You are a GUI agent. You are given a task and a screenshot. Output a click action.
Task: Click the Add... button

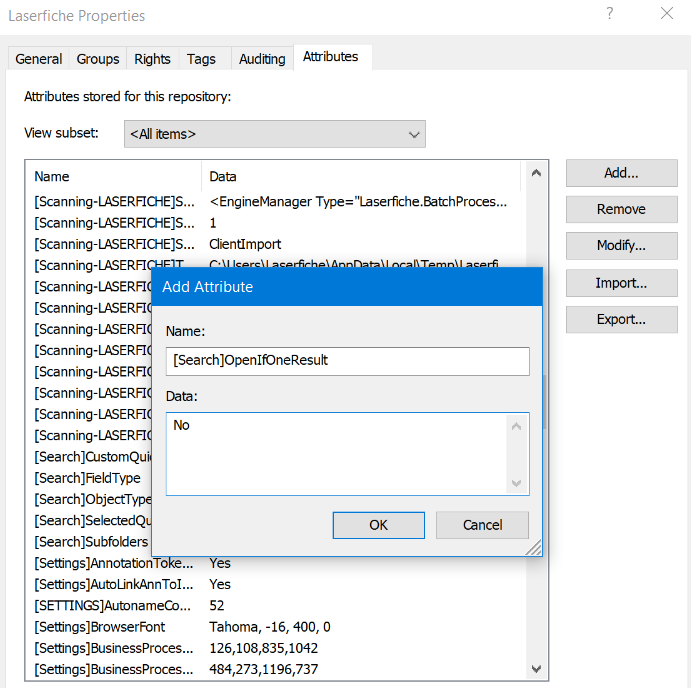click(x=621, y=173)
